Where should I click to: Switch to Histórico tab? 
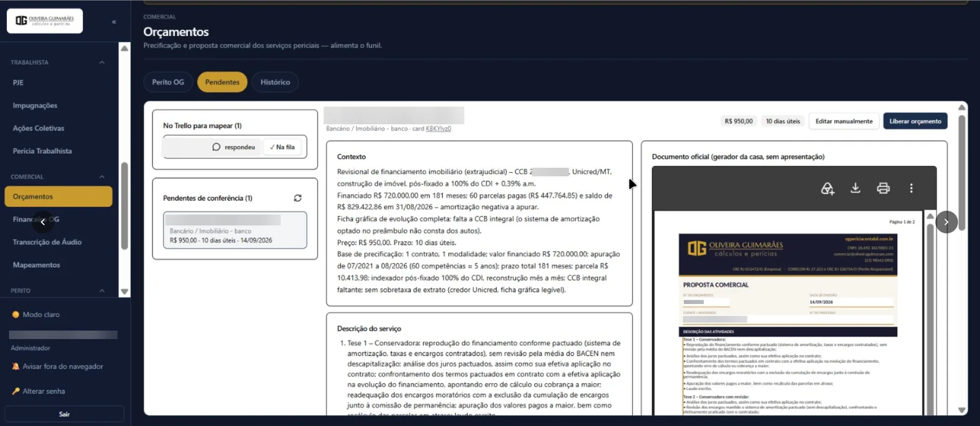pos(275,82)
